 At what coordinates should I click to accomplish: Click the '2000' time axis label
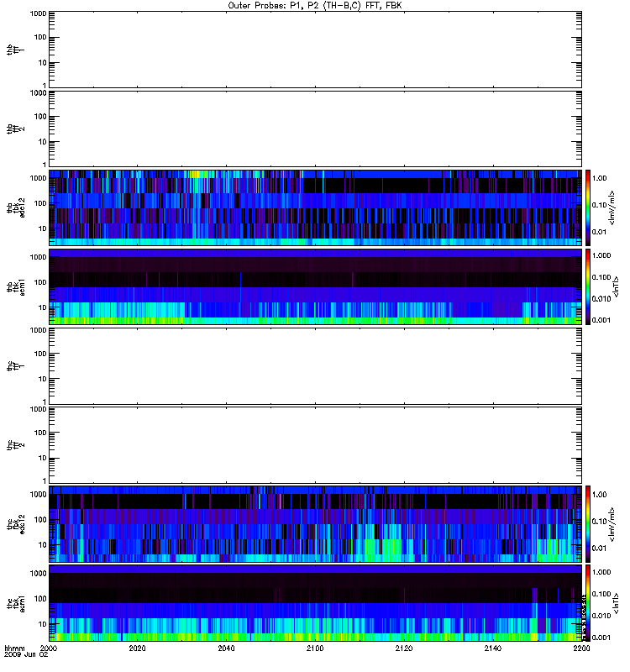49,648
